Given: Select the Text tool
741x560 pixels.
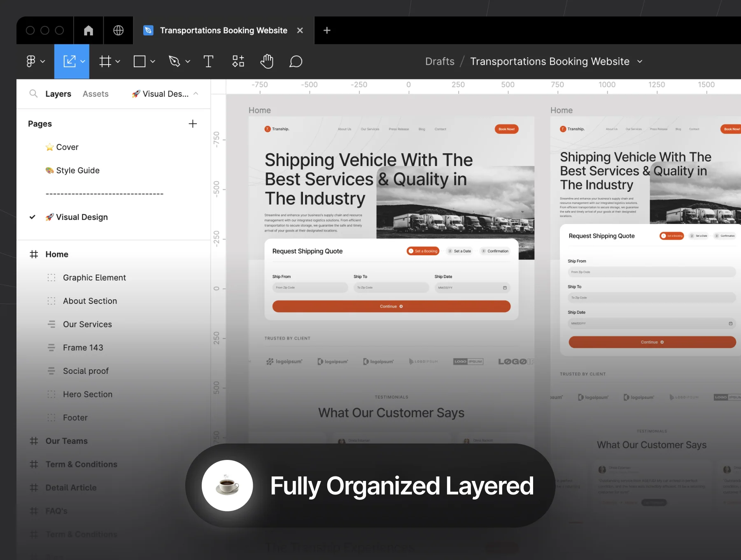Looking at the screenshot, I should pos(208,61).
